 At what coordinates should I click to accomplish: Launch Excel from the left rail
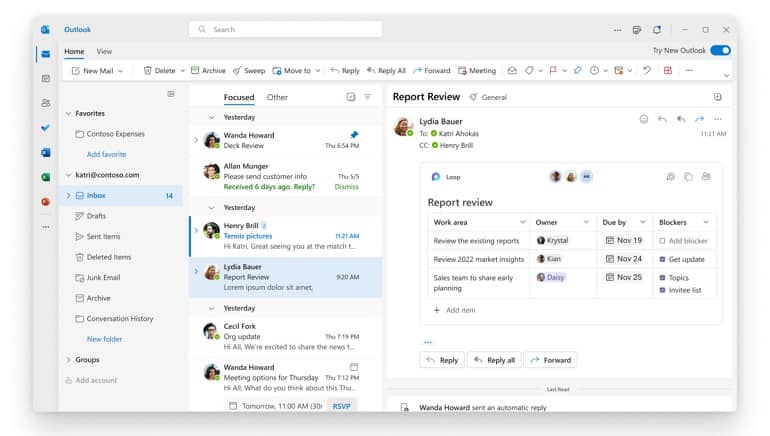[x=46, y=177]
